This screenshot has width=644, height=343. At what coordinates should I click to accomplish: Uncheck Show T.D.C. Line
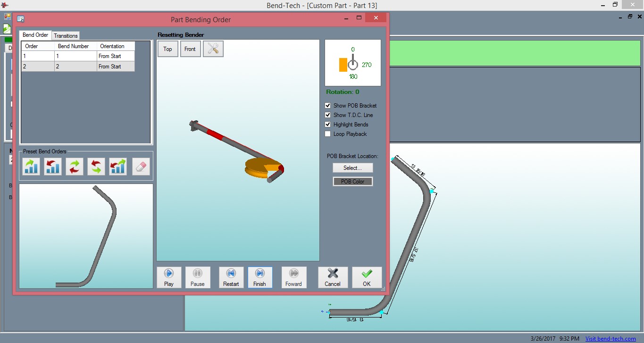(x=328, y=115)
